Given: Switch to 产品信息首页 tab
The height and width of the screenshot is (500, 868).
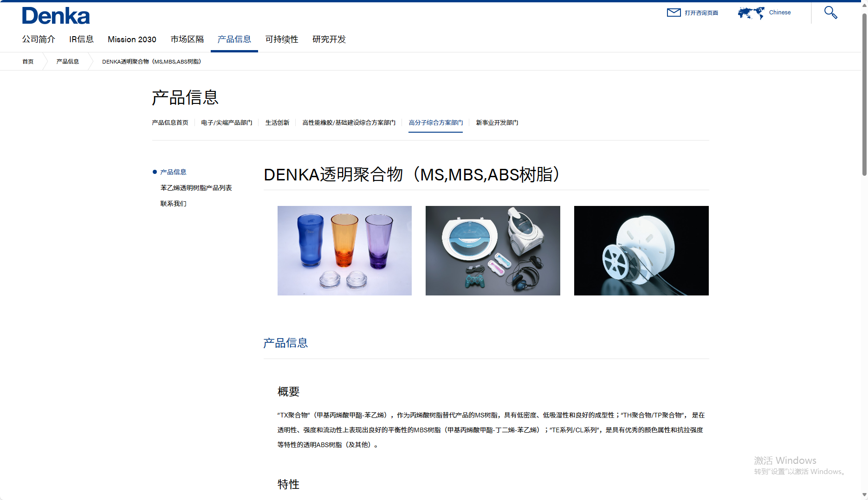Looking at the screenshot, I should pos(170,123).
